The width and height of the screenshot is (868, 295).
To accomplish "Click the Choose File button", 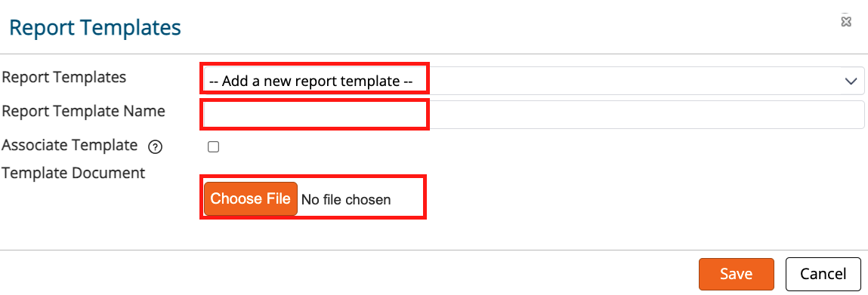I will point(251,199).
